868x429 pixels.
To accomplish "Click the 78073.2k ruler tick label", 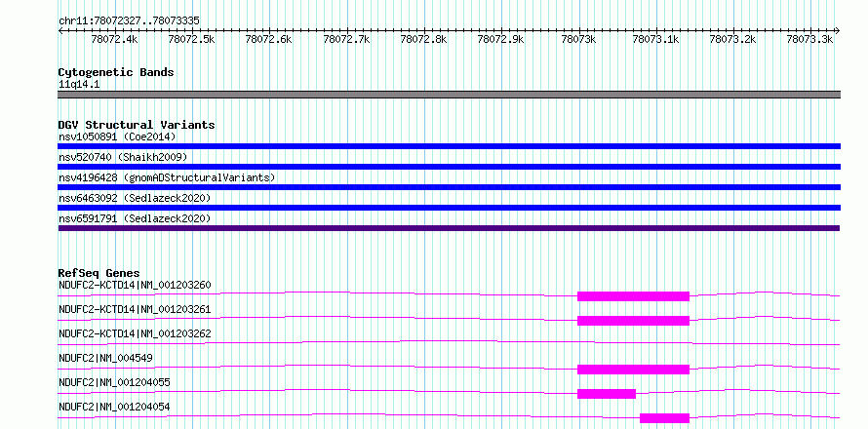I will point(733,39).
